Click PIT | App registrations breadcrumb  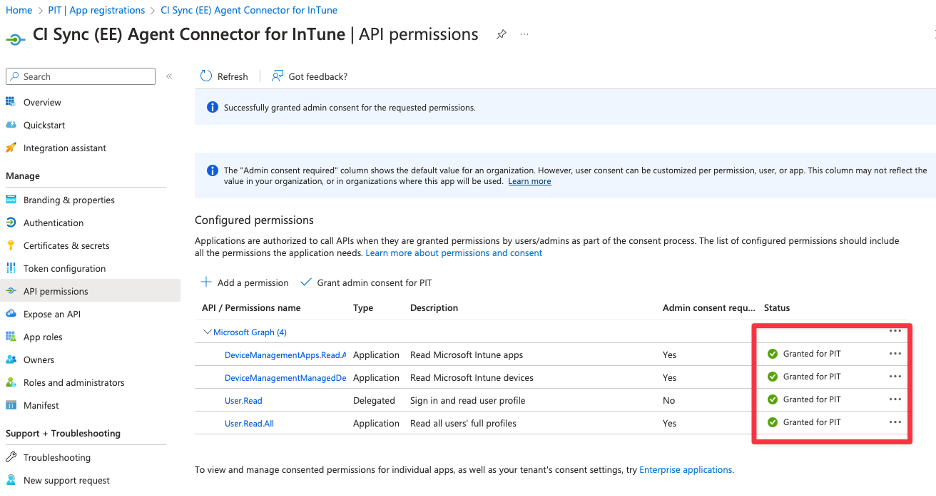point(96,10)
